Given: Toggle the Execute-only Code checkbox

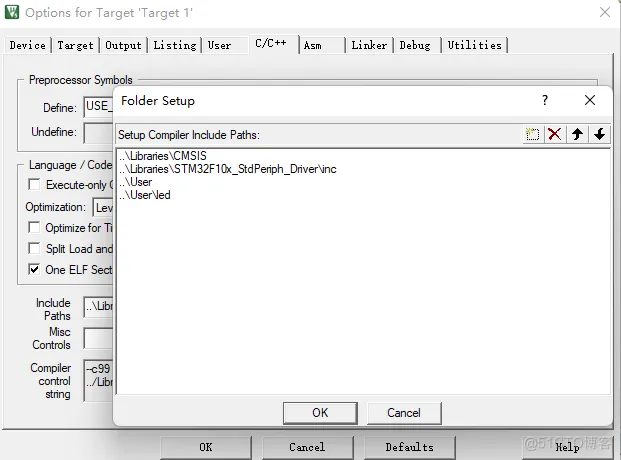Looking at the screenshot, I should coord(34,184).
